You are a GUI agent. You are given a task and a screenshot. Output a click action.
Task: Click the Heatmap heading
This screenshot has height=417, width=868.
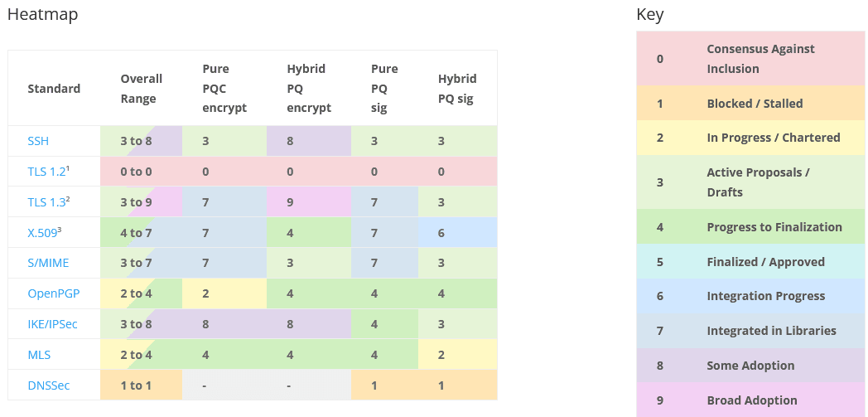click(42, 14)
